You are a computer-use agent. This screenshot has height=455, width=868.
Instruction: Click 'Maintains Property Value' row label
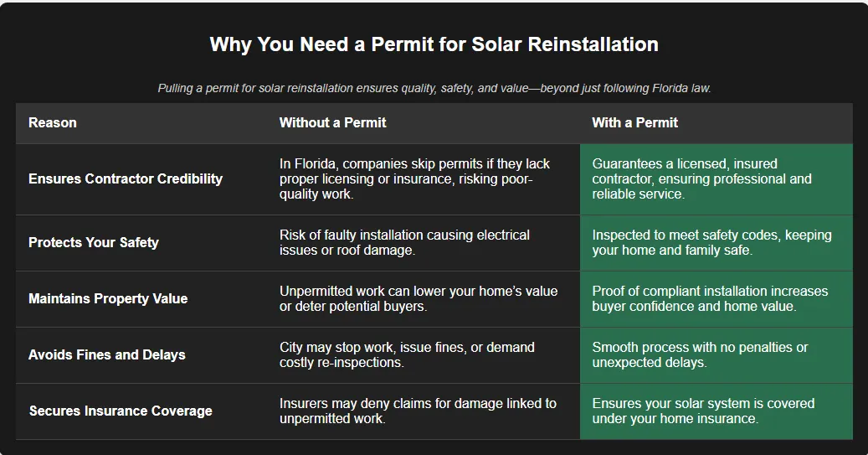click(108, 298)
